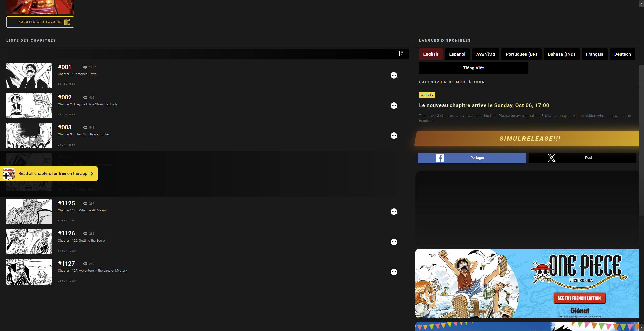Switch language to Español
The image size is (644, 331).
click(457, 54)
